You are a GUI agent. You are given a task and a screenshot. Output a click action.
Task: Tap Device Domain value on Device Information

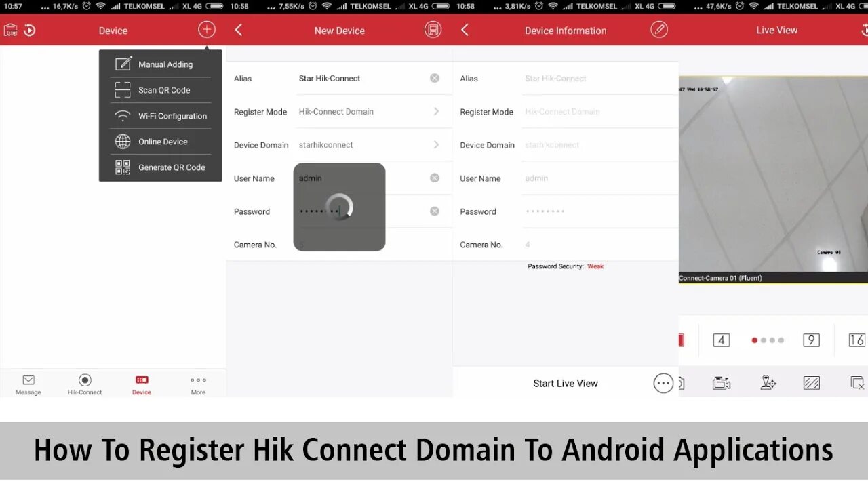click(552, 144)
